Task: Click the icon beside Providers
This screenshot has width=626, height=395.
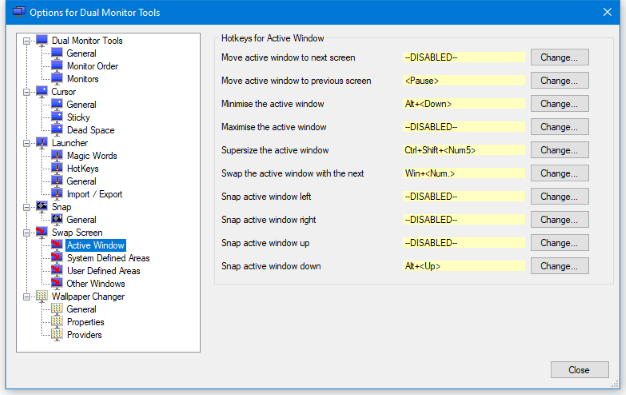Action: tap(57, 335)
